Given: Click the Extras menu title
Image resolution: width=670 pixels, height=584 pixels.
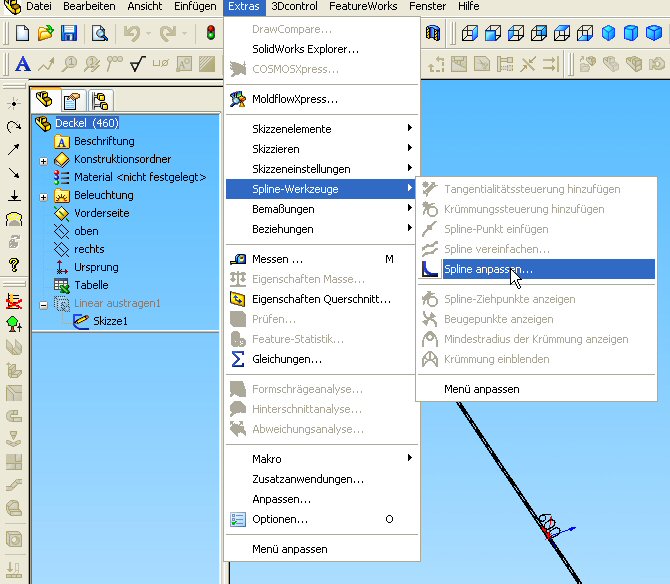Looking at the screenshot, I should point(244,6).
